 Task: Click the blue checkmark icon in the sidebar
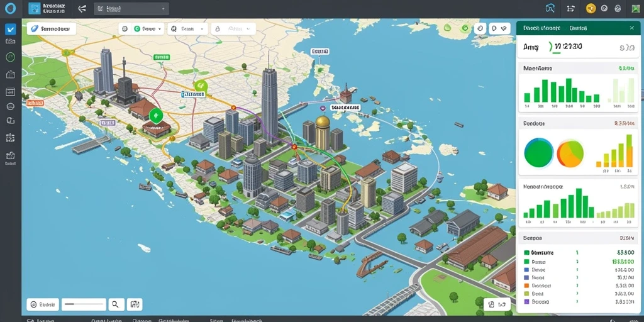click(11, 29)
